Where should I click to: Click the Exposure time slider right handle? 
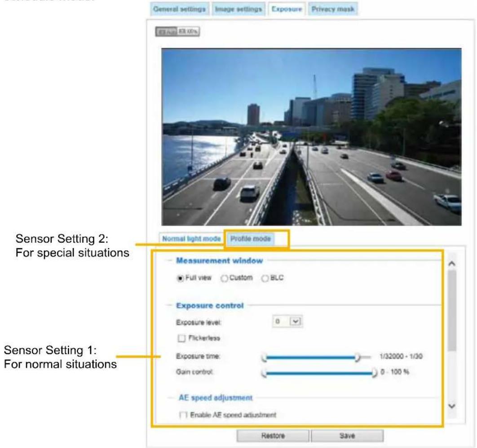click(358, 357)
